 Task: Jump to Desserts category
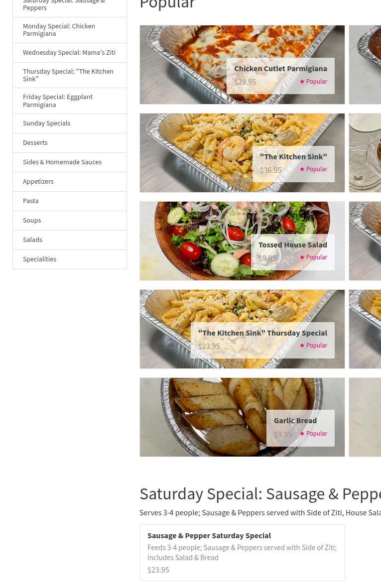(x=70, y=143)
